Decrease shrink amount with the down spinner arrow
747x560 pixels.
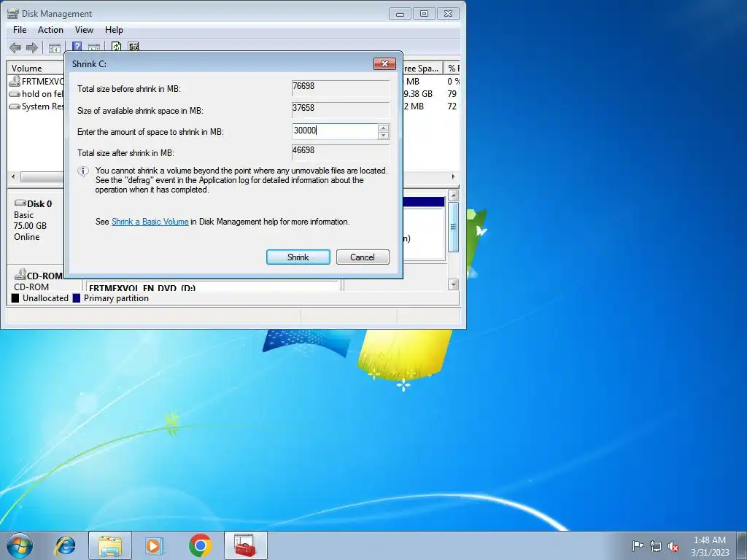[383, 135]
